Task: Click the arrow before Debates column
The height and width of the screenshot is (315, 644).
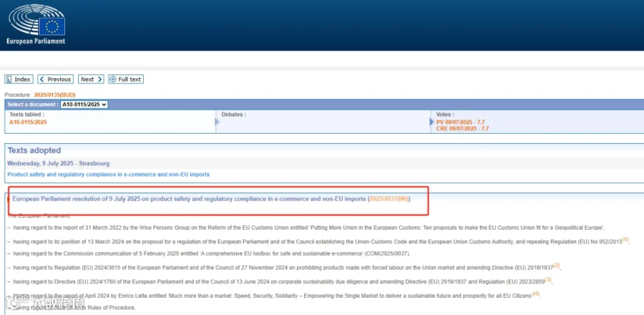Action: (x=218, y=122)
